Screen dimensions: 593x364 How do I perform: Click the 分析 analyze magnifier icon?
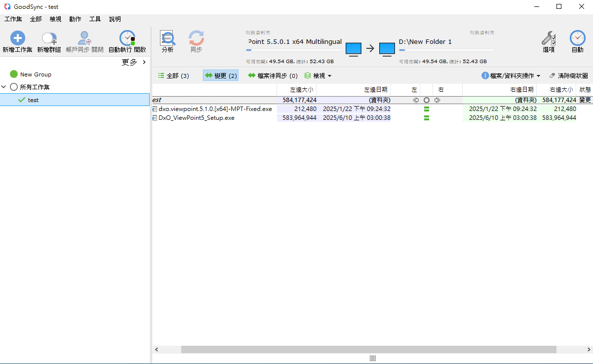point(167,38)
